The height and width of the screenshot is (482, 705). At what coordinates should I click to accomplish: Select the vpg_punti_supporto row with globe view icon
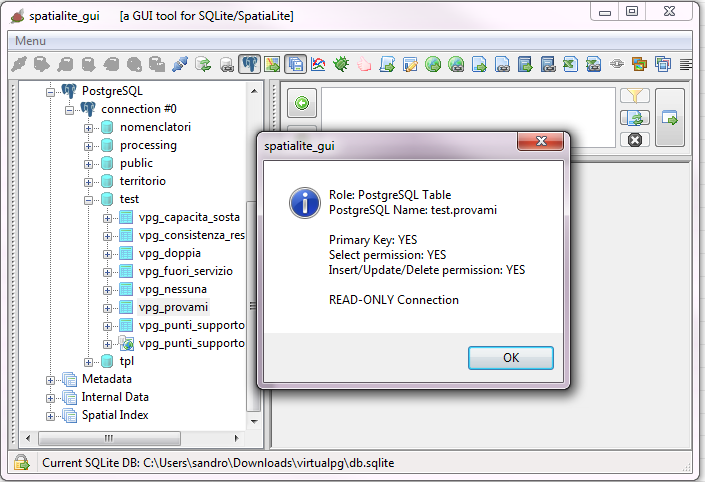[x=192, y=343]
